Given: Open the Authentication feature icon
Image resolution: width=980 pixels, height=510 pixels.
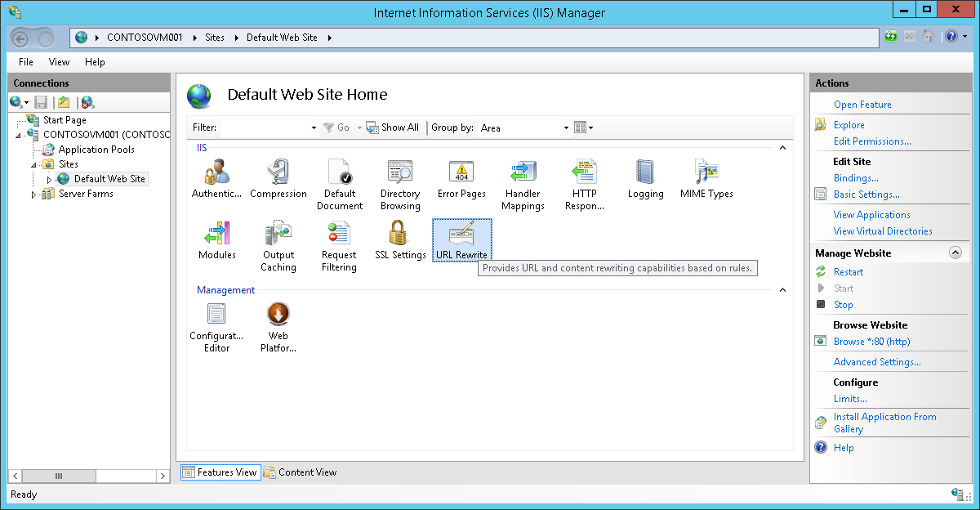Looking at the screenshot, I should [216, 179].
